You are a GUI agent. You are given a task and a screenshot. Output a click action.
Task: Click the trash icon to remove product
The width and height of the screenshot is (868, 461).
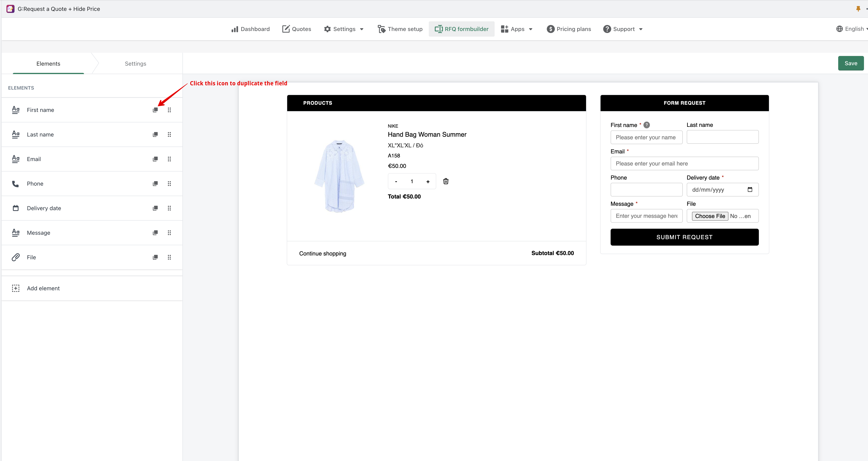(446, 181)
